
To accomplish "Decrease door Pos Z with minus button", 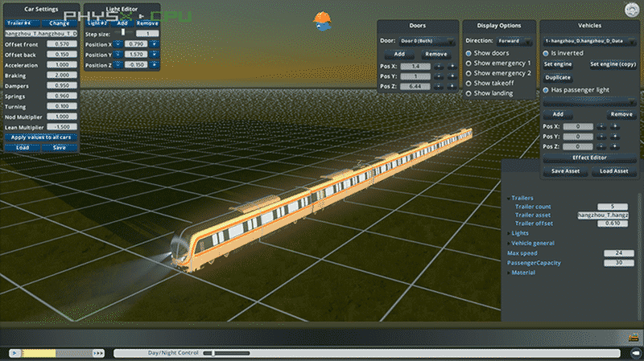I will 440,85.
